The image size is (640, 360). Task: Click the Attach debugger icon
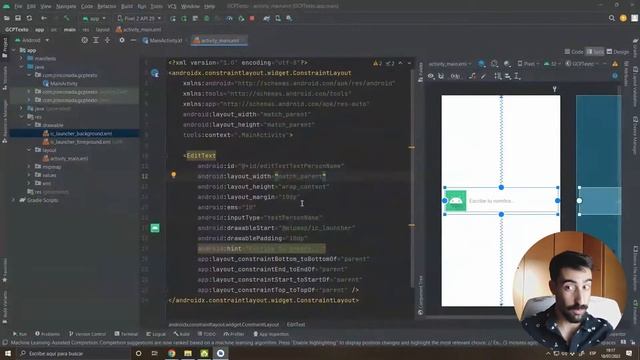[x=241, y=18]
